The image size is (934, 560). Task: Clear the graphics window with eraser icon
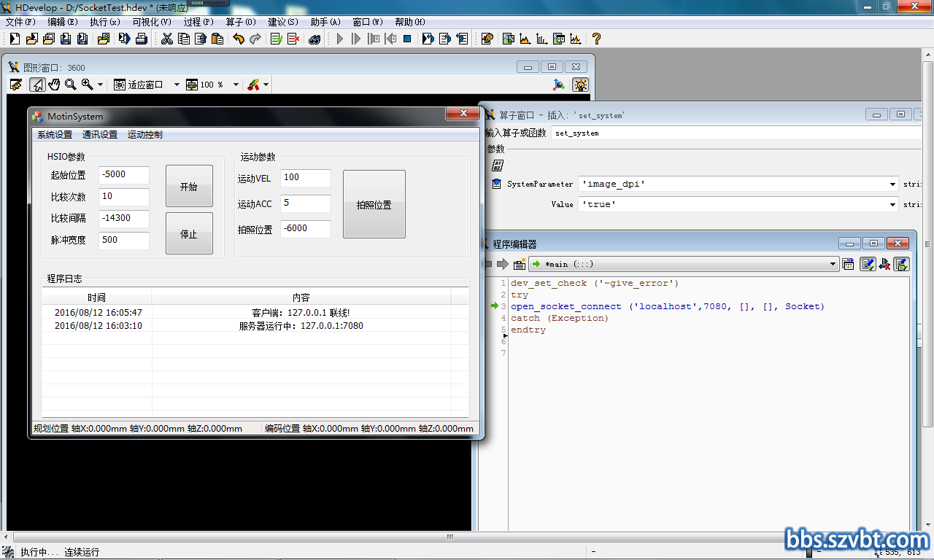(x=15, y=85)
